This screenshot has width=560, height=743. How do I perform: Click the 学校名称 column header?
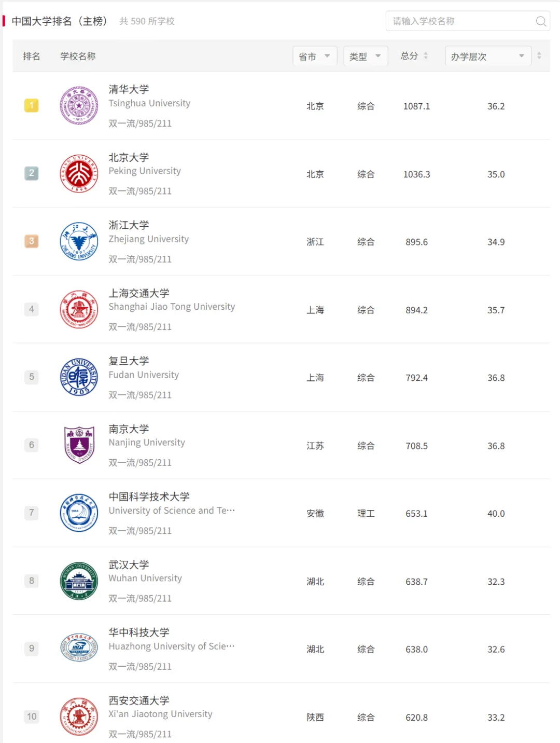coord(78,56)
